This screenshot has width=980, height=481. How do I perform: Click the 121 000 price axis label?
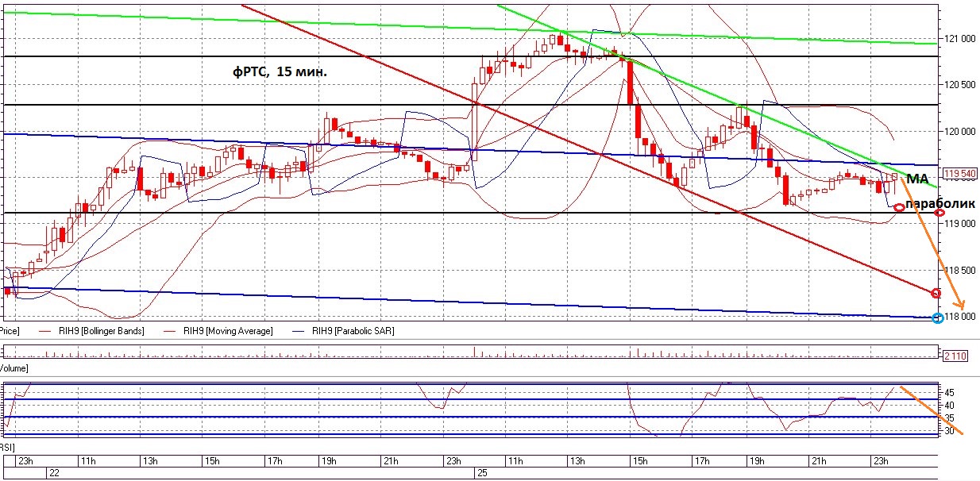tap(960, 39)
